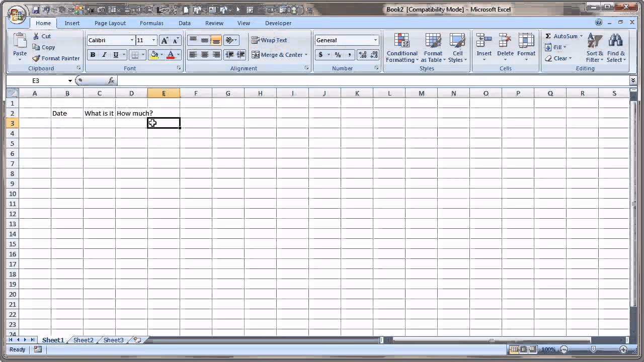Viewport: 644px width, 362px height.
Task: Switch to the Formulas ribbon tab
Action: (x=151, y=23)
